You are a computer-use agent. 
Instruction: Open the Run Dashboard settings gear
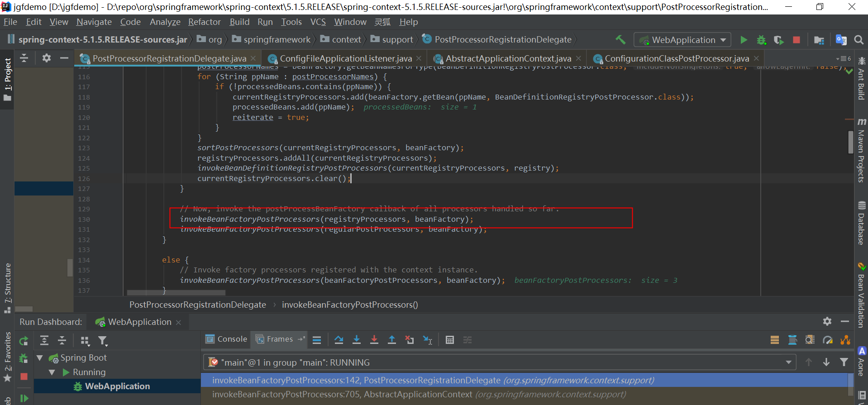click(x=827, y=321)
